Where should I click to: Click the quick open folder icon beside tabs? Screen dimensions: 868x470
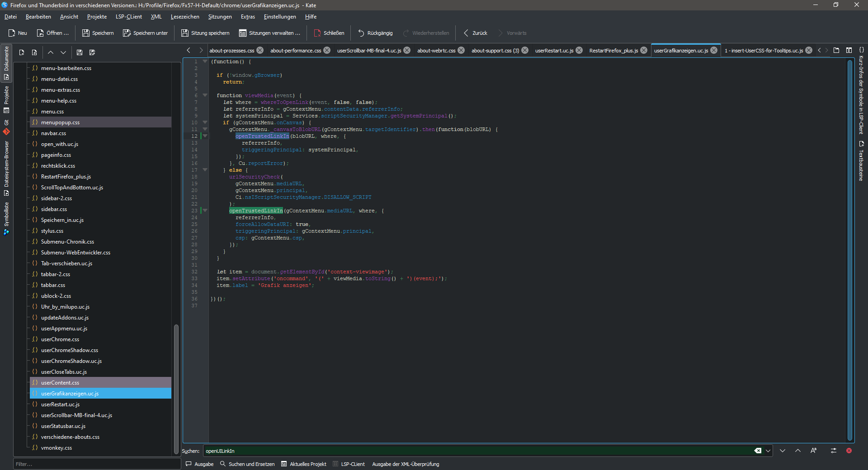click(836, 50)
